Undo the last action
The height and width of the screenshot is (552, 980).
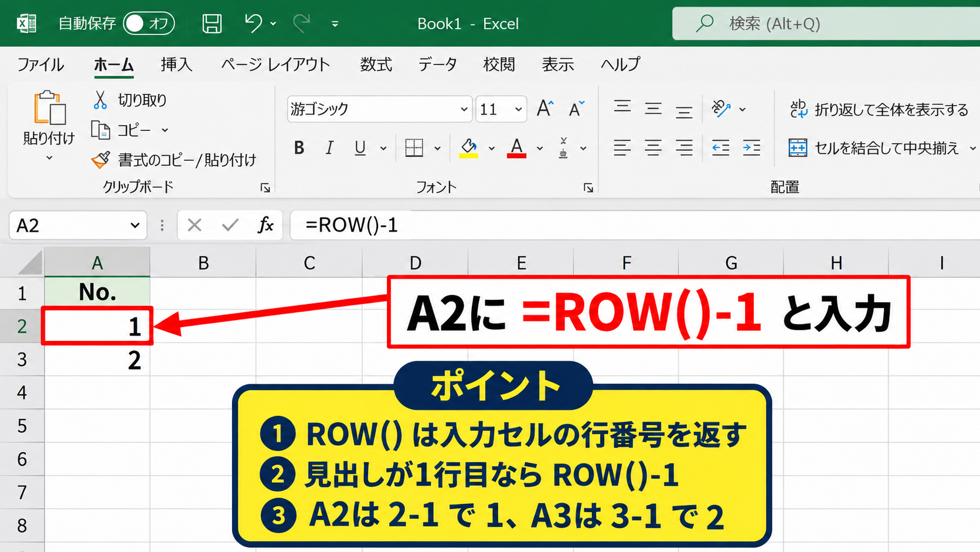point(253,23)
